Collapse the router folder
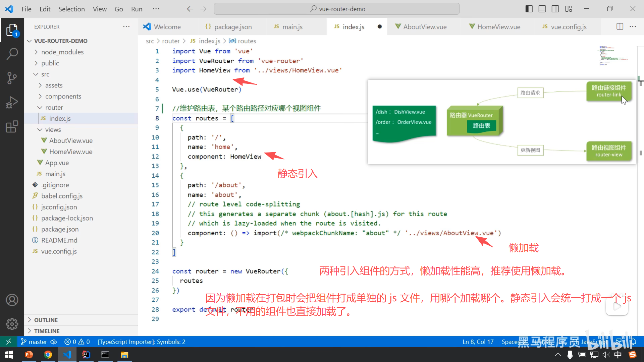This screenshot has height=362, width=644. tap(54, 107)
